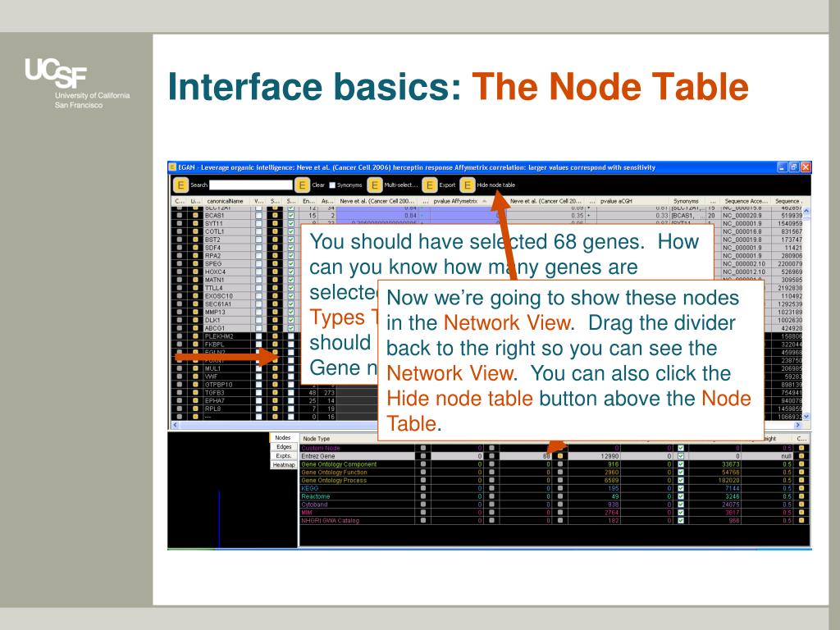The image size is (840, 630).
Task: Click gray C-column square in SDF4 row
Action: coord(180,248)
